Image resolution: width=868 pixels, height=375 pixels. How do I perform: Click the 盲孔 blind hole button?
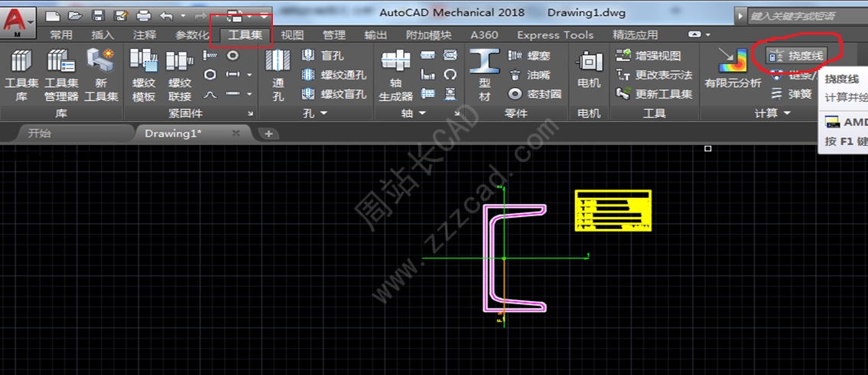[323, 55]
